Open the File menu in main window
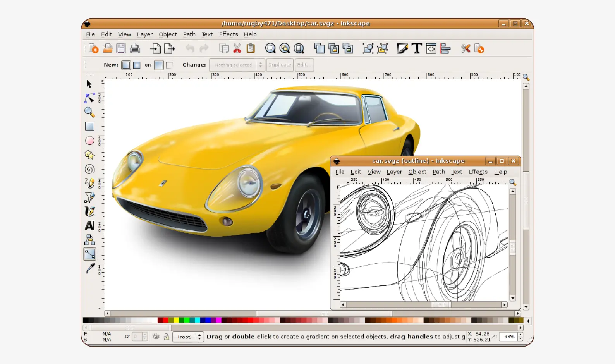This screenshot has width=615, height=364. coord(90,34)
